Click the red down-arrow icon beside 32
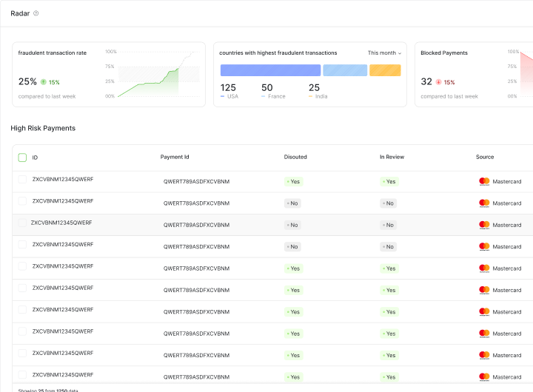 click(x=438, y=82)
